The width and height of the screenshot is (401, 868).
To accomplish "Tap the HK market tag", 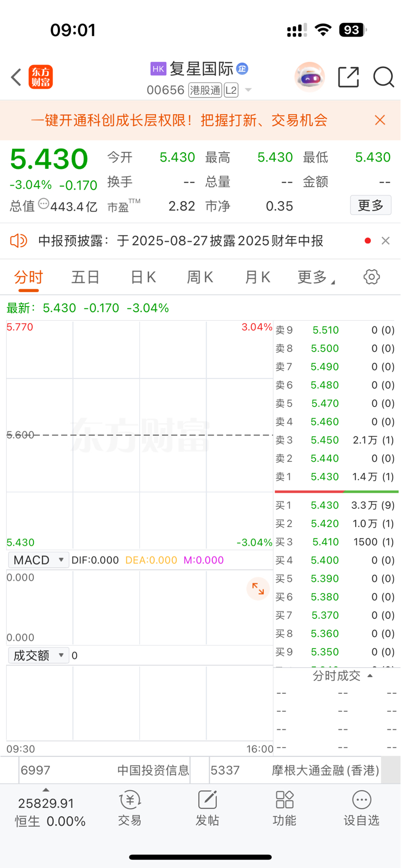I will [158, 69].
